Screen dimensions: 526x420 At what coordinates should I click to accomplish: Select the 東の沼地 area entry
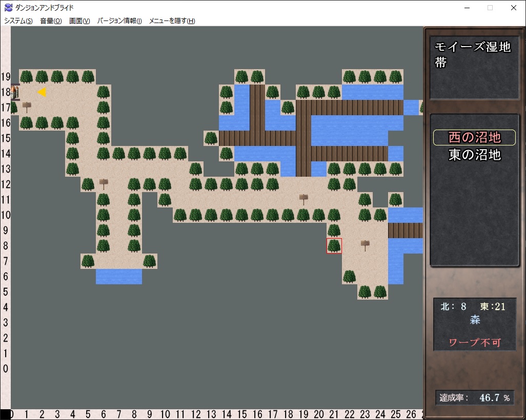coord(474,155)
